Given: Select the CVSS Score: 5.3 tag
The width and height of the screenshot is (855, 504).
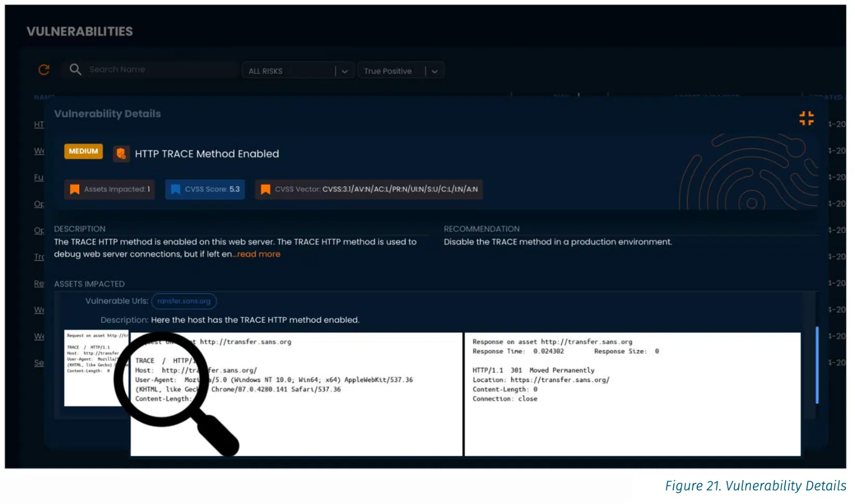Looking at the screenshot, I should coord(205,189).
